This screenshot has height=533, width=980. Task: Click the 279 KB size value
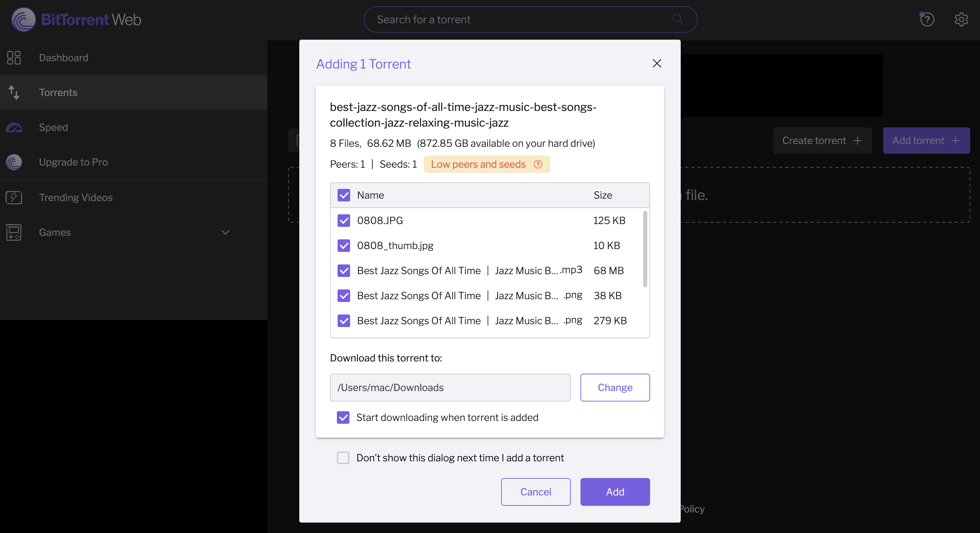[610, 321]
